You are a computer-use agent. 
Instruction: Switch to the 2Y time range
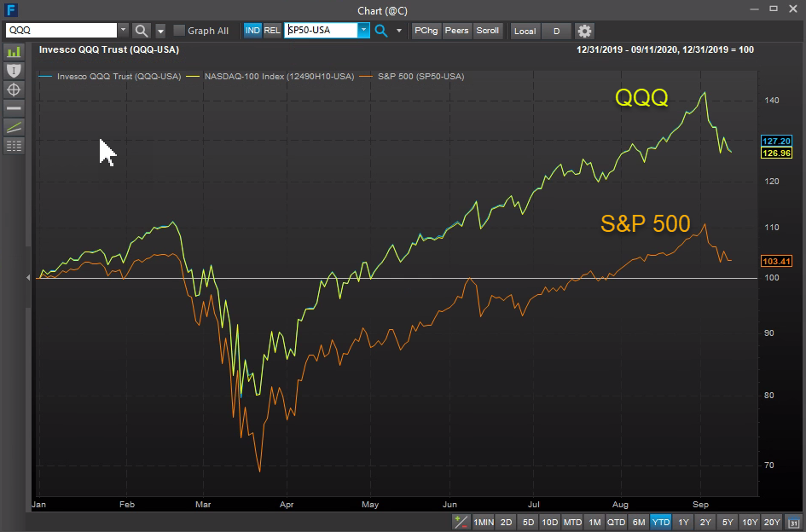pos(705,523)
